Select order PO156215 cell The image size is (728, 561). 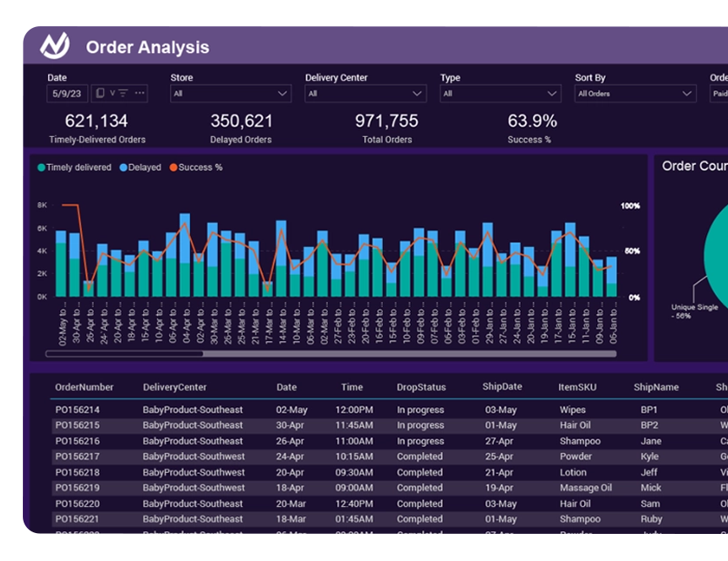[x=77, y=426]
